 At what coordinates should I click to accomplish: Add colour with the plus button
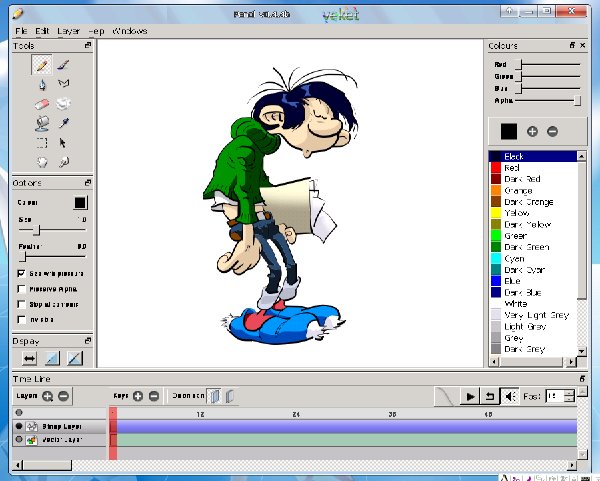tap(532, 132)
